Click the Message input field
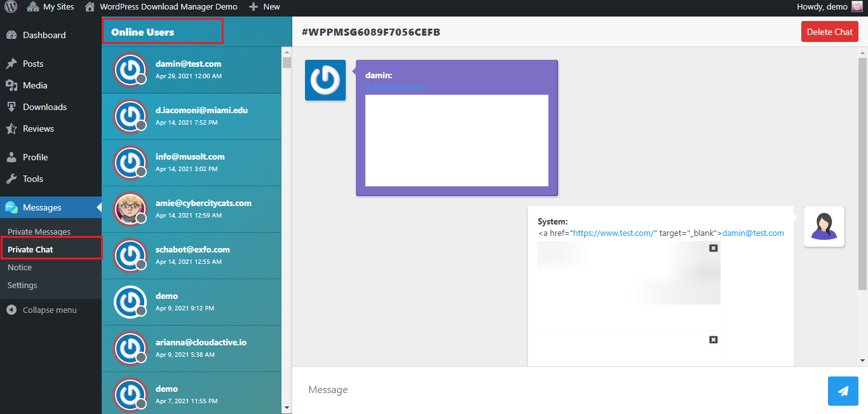Viewport: 868px width, 414px height. pyautogui.click(x=445, y=389)
